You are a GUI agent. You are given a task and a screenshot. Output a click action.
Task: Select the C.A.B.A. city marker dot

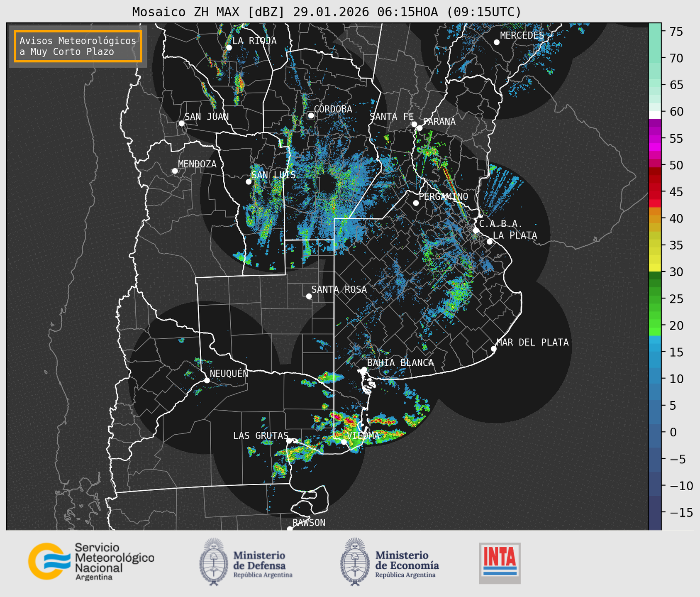pos(476,230)
